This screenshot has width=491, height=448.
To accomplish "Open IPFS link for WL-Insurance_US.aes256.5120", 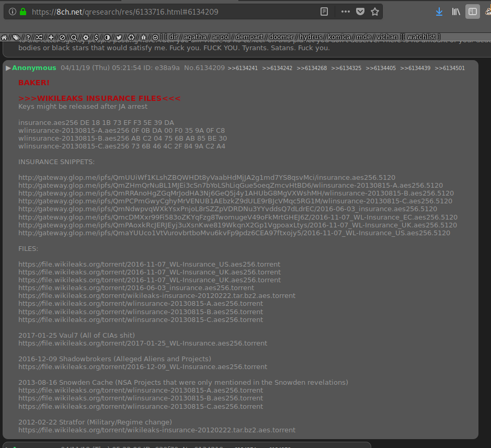I will tap(234, 233).
